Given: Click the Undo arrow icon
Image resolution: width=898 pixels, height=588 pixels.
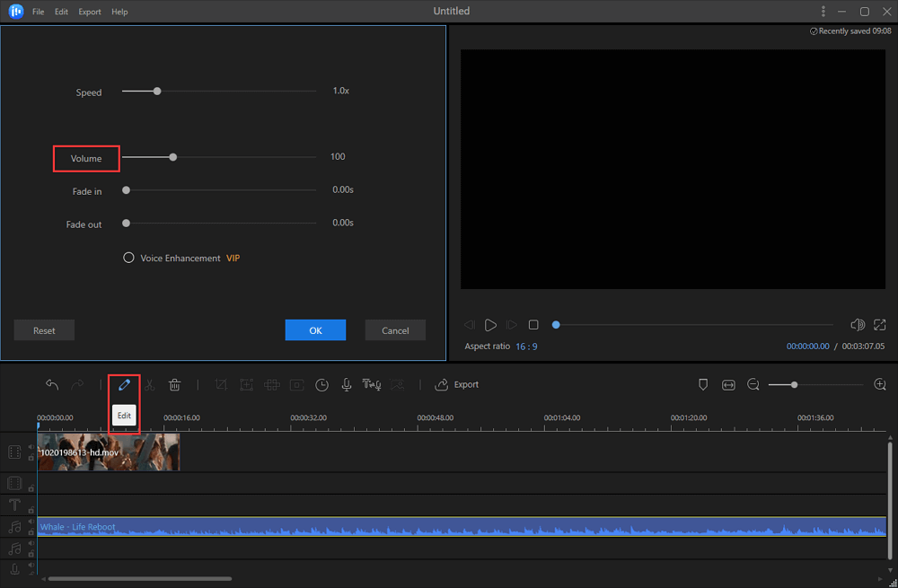Looking at the screenshot, I should pos(52,384).
